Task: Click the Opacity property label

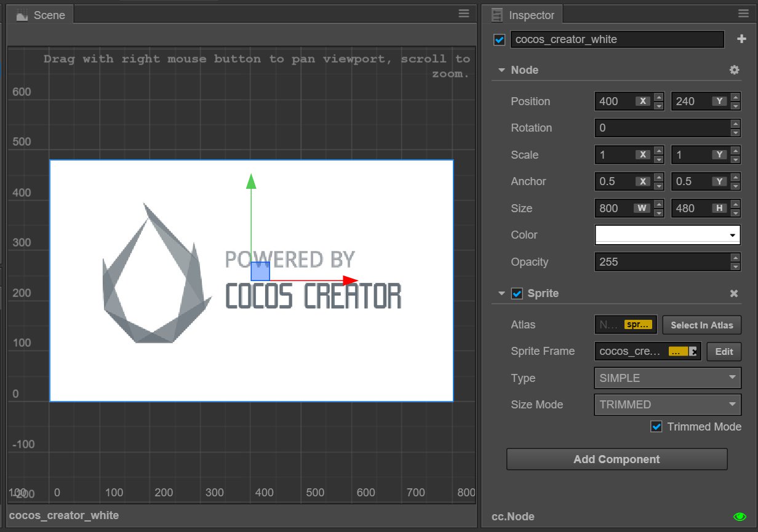Action: coord(529,262)
